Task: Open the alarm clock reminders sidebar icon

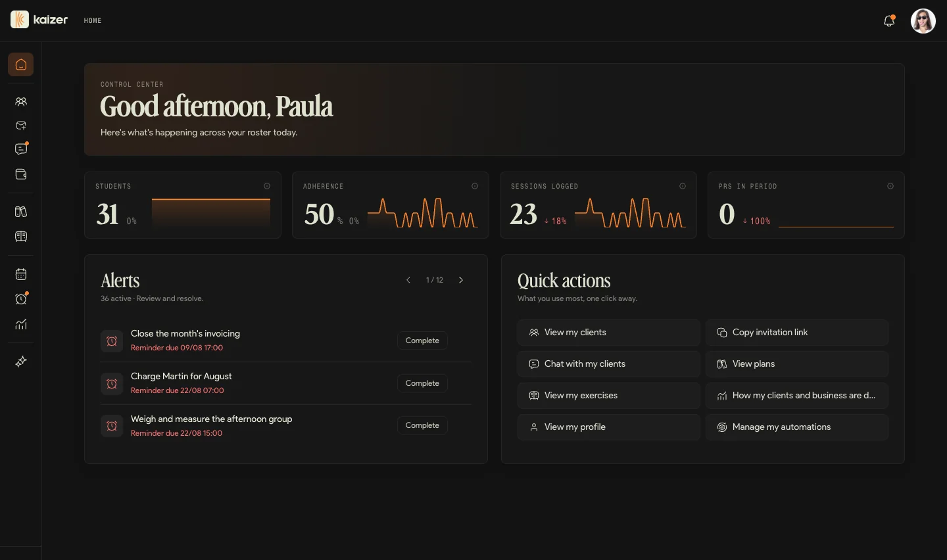Action: click(x=21, y=299)
